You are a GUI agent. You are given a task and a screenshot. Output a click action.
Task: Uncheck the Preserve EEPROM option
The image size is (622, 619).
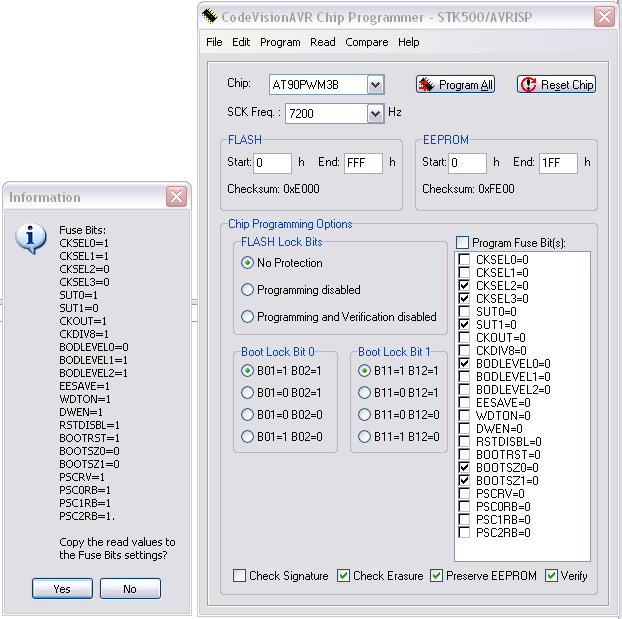pyautogui.click(x=438, y=576)
